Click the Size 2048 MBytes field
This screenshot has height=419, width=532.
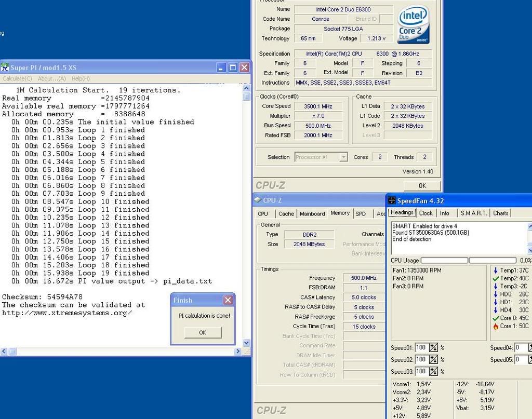pos(310,244)
